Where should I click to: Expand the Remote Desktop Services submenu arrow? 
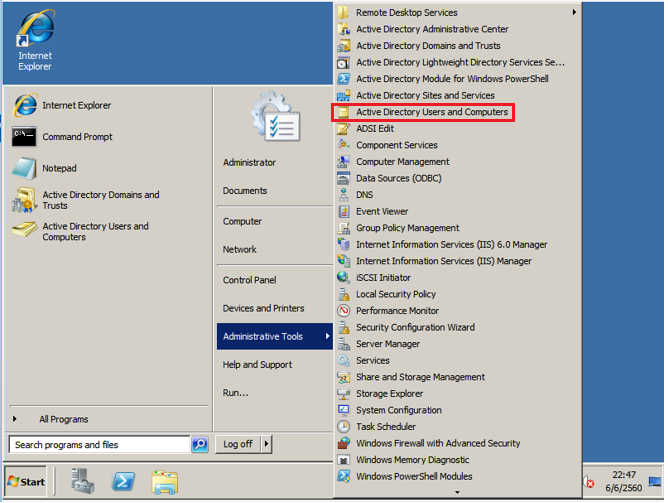point(574,12)
